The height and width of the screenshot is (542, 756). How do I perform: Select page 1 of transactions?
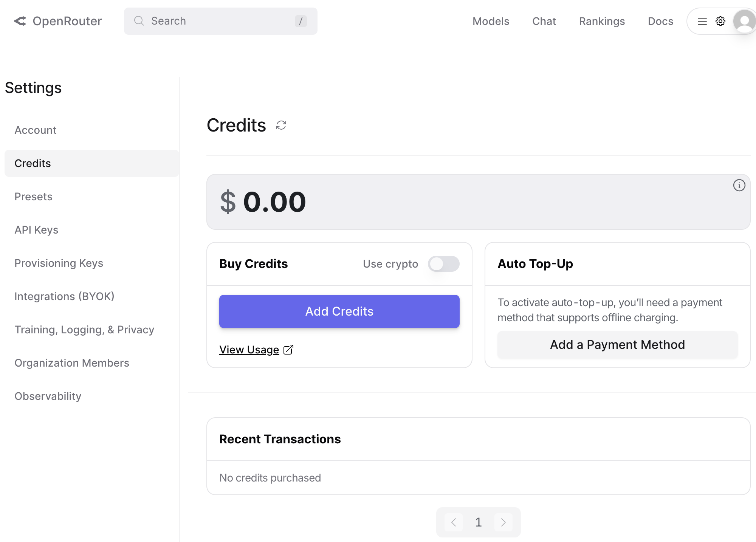click(x=479, y=522)
